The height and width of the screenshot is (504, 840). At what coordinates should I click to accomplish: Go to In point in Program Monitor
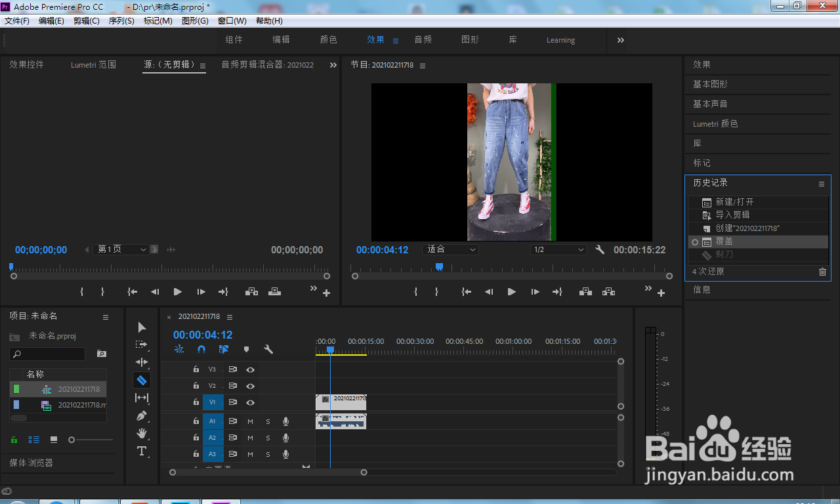click(466, 292)
